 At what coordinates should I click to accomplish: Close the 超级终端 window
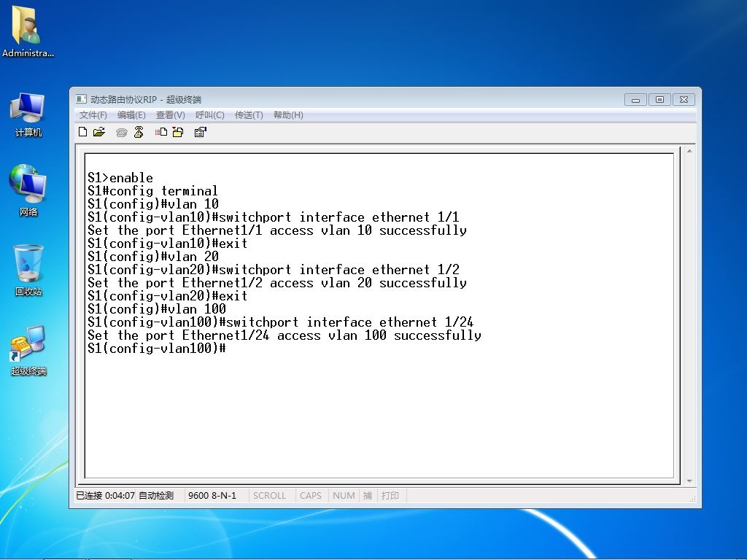(684, 99)
